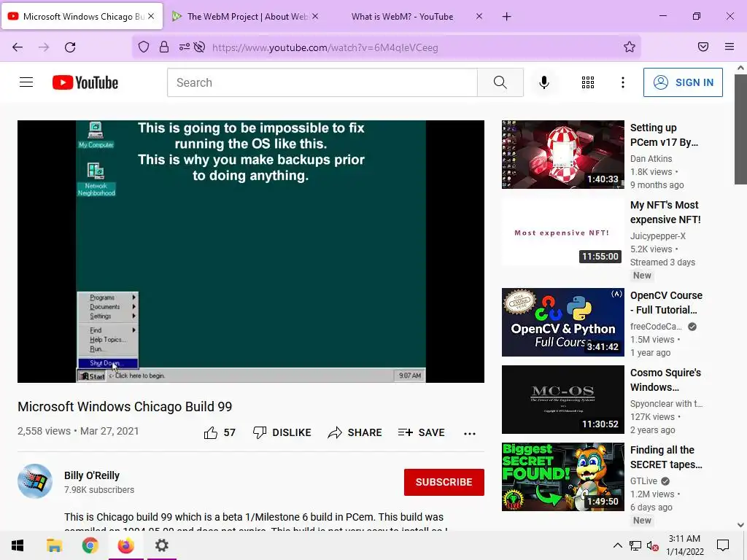Open File Explorer from taskbar

pyautogui.click(x=54, y=545)
